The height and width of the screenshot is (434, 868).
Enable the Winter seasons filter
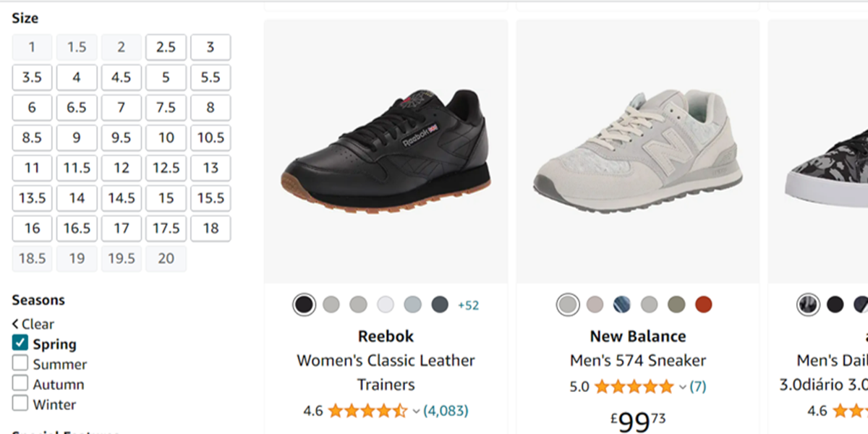(20, 404)
